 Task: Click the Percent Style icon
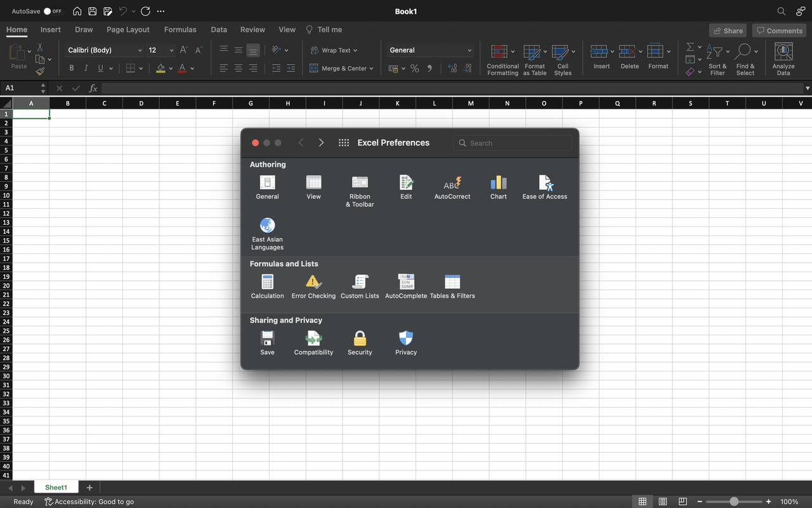415,68
